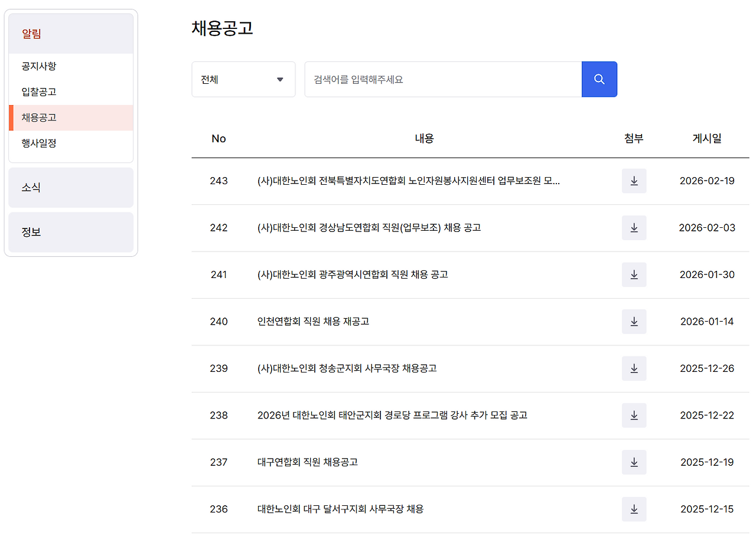Open the 경상남도연합회 직원(업무보조) 채용 공고
This screenshot has height=536, width=756.
coord(369,228)
